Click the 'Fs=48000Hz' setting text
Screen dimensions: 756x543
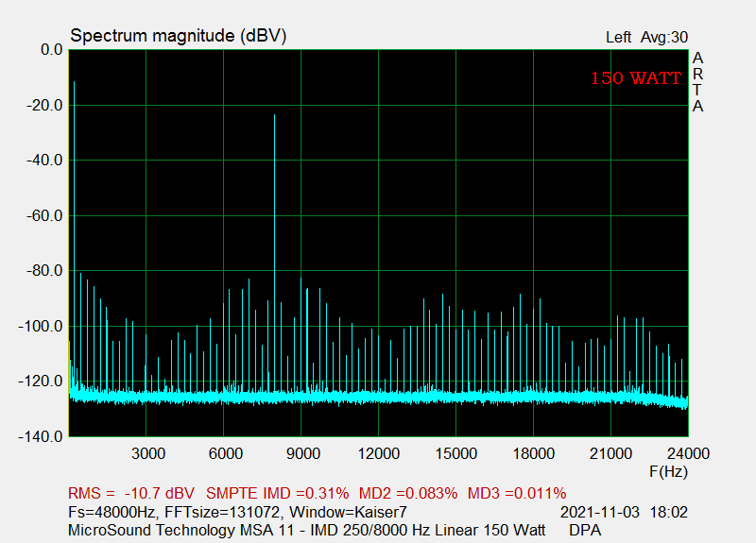[x=112, y=512]
